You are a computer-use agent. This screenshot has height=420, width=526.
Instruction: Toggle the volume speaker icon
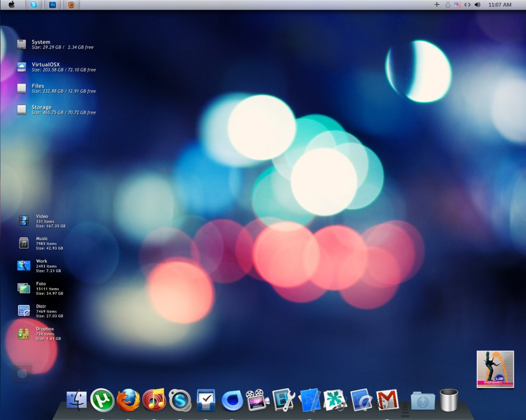click(x=478, y=5)
